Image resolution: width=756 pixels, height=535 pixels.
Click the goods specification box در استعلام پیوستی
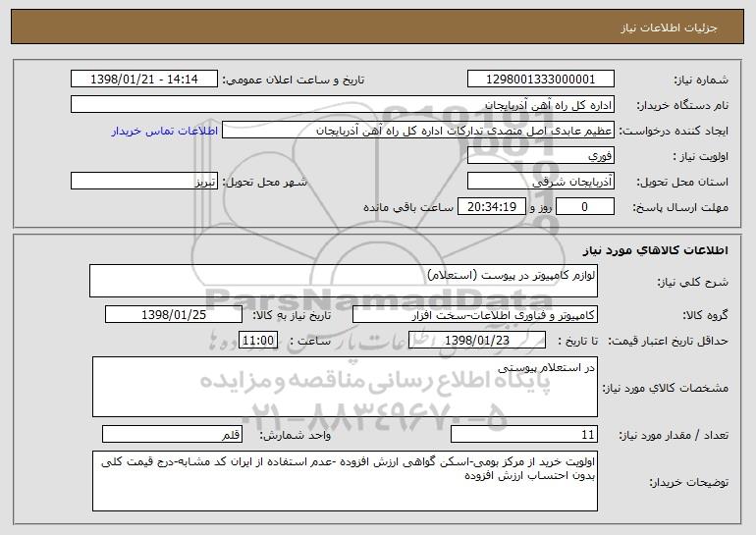(x=345, y=387)
